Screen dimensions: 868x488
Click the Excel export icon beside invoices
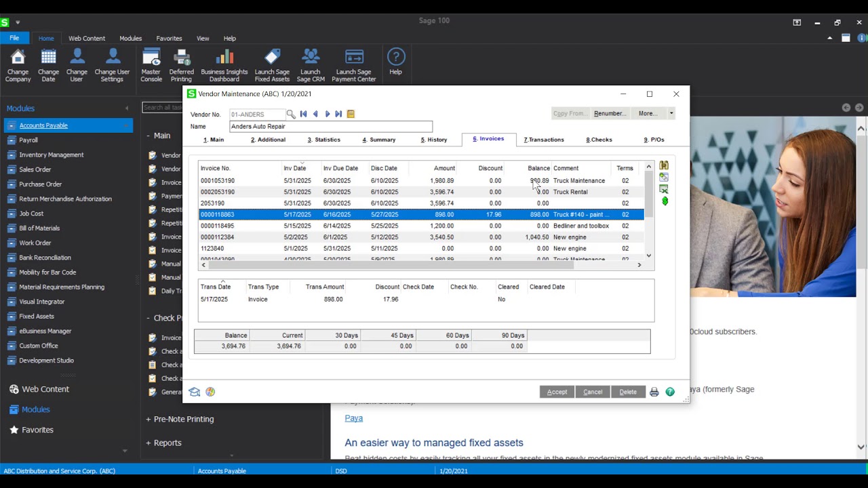[664, 189]
